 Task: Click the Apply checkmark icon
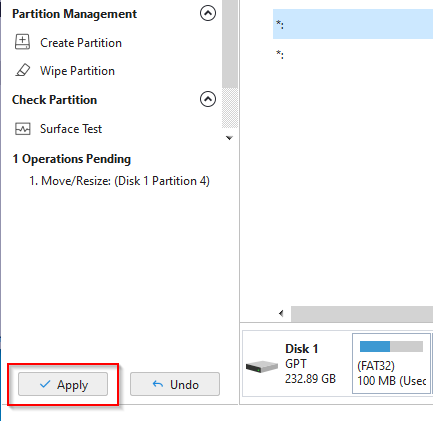pyautogui.click(x=45, y=384)
